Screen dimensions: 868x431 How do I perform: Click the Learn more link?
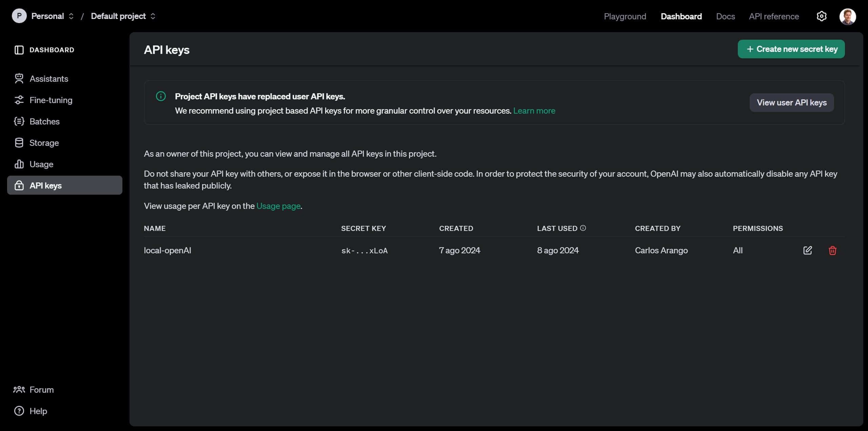(x=534, y=110)
